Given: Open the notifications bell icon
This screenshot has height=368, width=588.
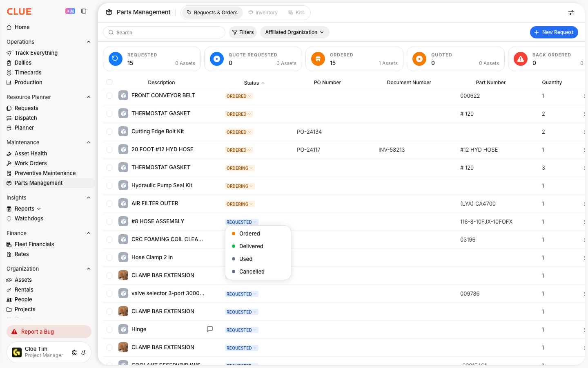Looking at the screenshot, I should (x=83, y=352).
